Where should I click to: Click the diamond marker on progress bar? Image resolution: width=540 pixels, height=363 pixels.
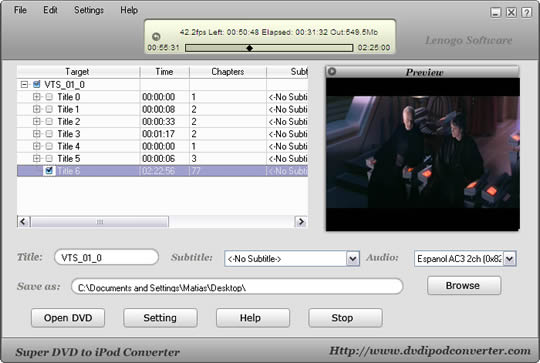[x=250, y=48]
